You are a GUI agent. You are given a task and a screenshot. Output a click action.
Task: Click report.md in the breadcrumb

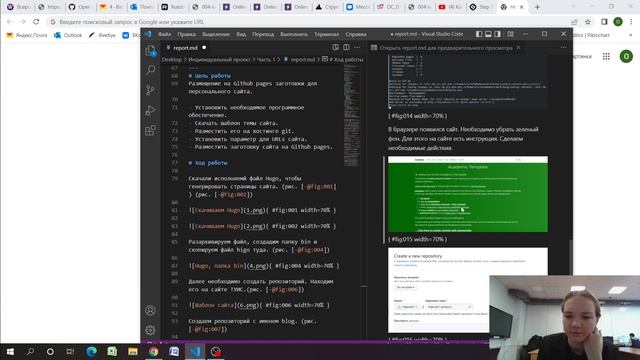pyautogui.click(x=302, y=60)
